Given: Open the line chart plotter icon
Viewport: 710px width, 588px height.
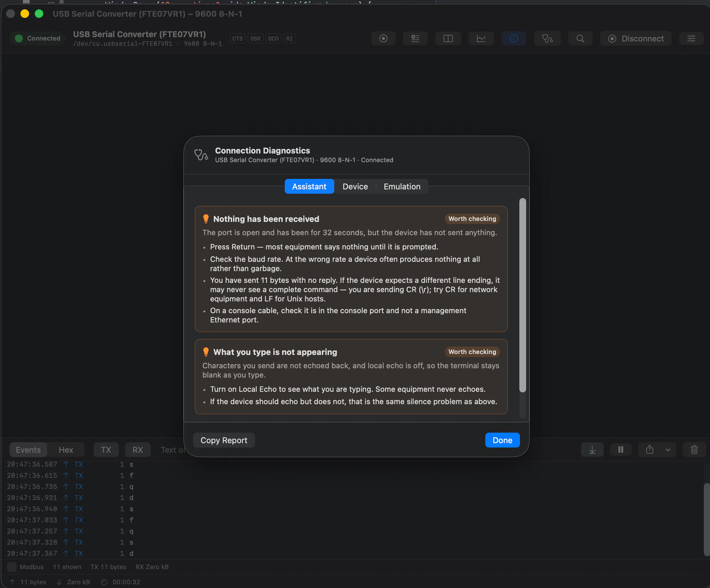Looking at the screenshot, I should click(481, 39).
